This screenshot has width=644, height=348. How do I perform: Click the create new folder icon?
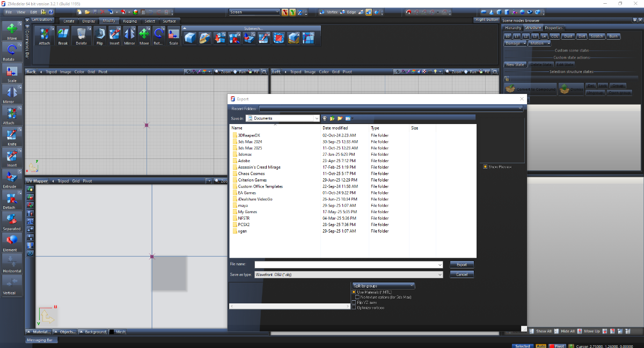(340, 118)
